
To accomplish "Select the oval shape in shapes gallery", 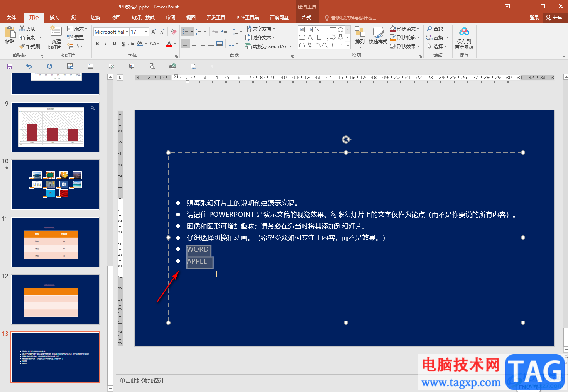I will [340, 30].
